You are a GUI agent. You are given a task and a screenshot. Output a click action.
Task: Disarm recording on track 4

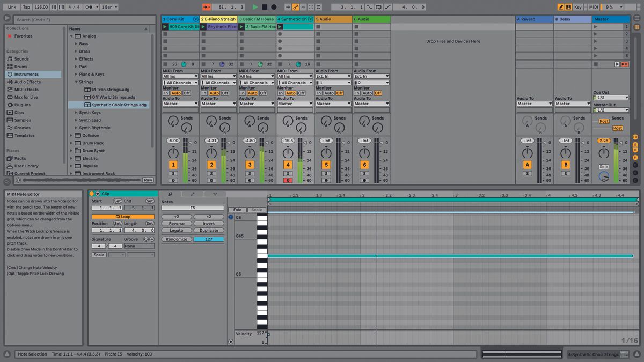pos(288,180)
